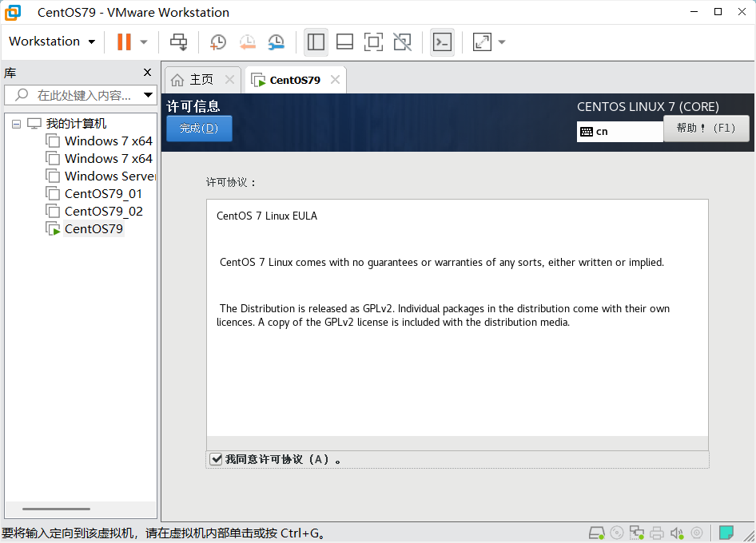
Task: Send Ctrl+Alt+Del to the virtual machine
Action: tap(178, 42)
